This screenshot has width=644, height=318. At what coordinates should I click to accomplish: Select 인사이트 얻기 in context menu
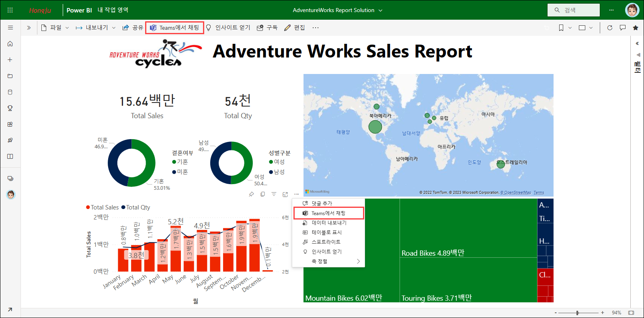point(328,252)
